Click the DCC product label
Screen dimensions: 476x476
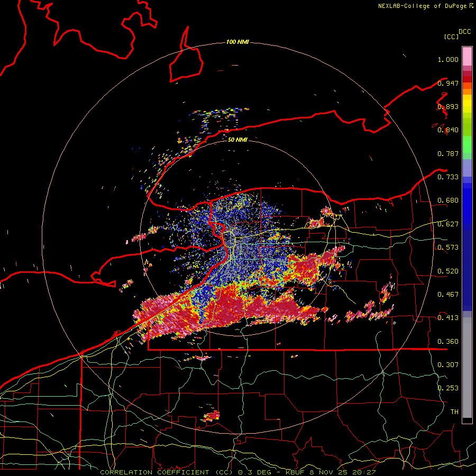[x=465, y=32]
